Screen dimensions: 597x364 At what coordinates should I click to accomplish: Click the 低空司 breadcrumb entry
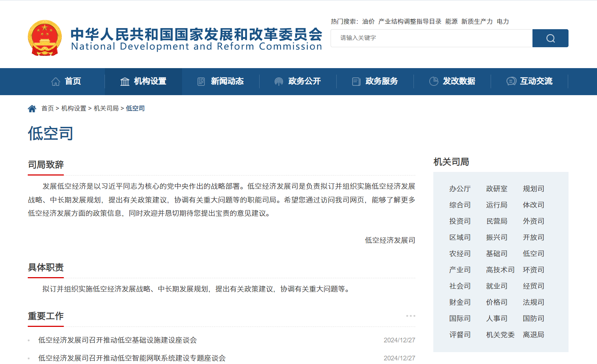(135, 108)
